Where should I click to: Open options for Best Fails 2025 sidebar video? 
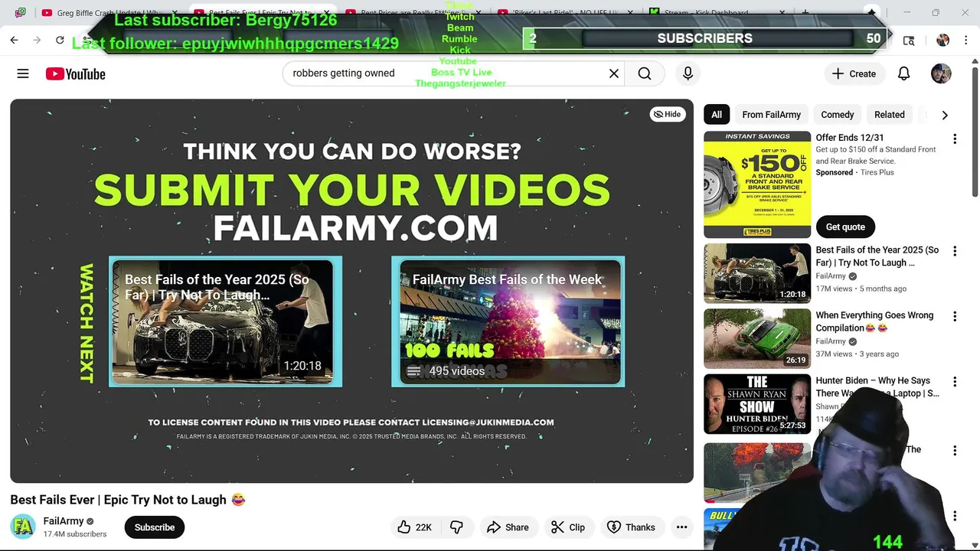955,251
